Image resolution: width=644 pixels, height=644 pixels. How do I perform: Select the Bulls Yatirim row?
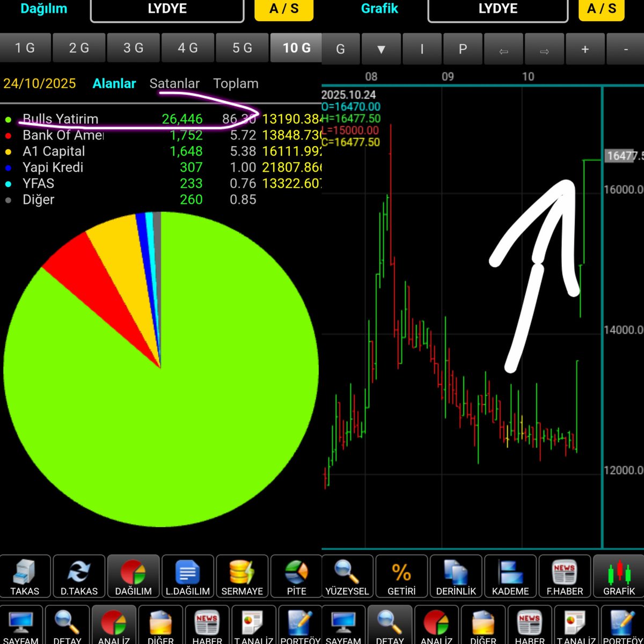click(161, 119)
